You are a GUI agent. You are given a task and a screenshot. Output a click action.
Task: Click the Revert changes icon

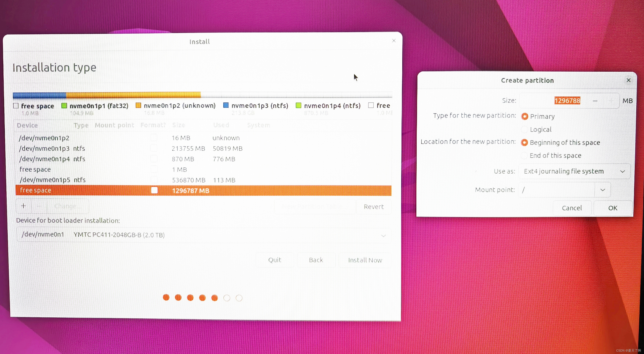[373, 206]
